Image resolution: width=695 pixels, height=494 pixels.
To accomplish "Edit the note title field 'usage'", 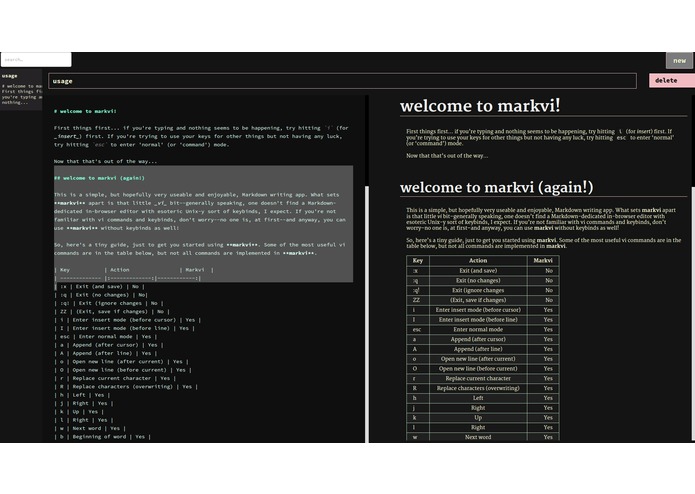I will point(342,81).
